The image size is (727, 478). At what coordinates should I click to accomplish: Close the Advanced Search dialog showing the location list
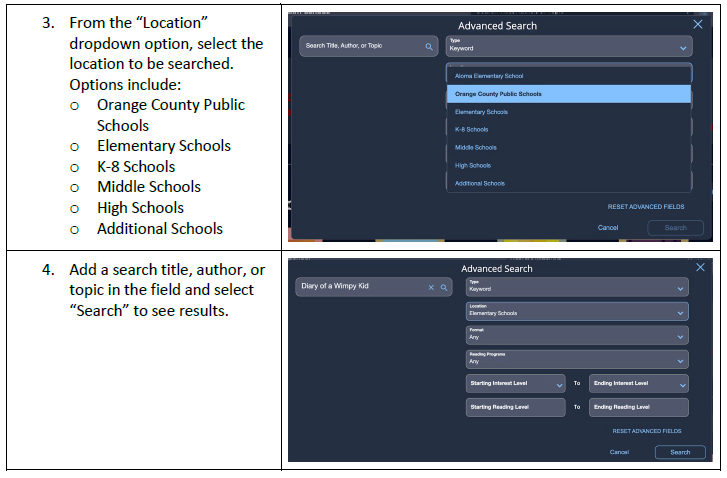coord(698,24)
